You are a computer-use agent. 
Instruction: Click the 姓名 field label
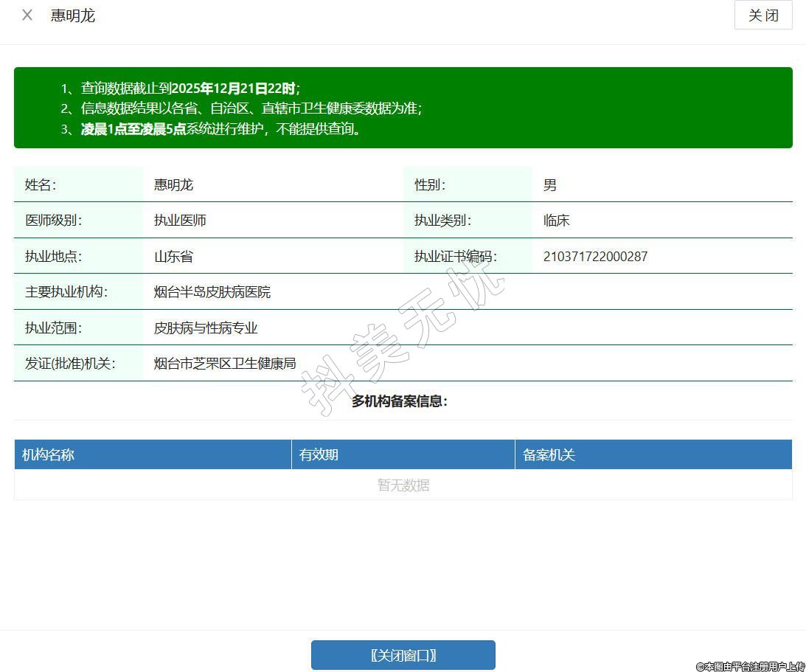tap(41, 184)
